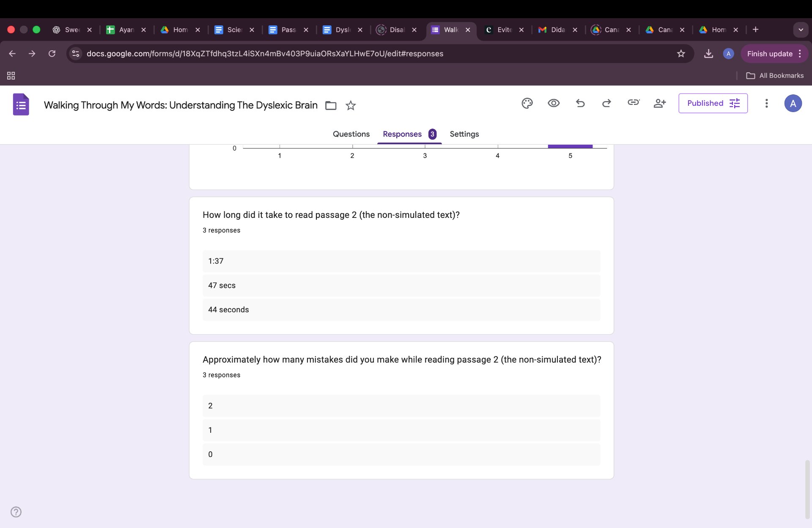Open Published options button
Image resolution: width=812 pixels, height=528 pixels.
(713, 103)
